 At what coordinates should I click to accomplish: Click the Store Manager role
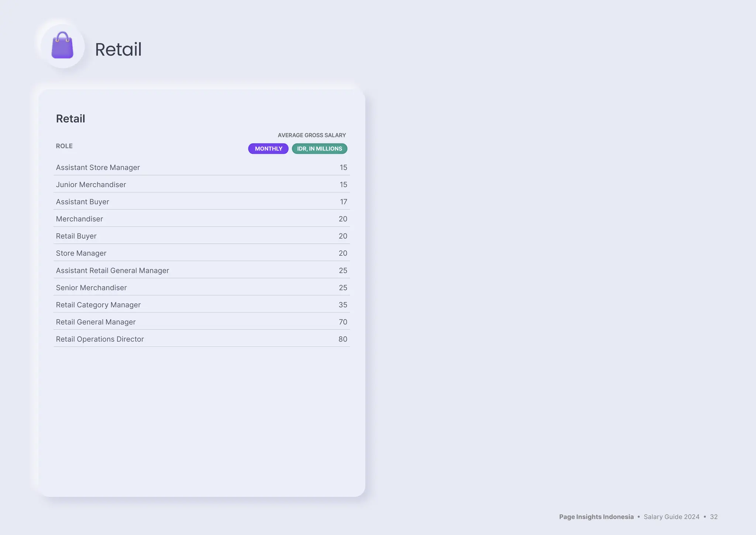(81, 253)
